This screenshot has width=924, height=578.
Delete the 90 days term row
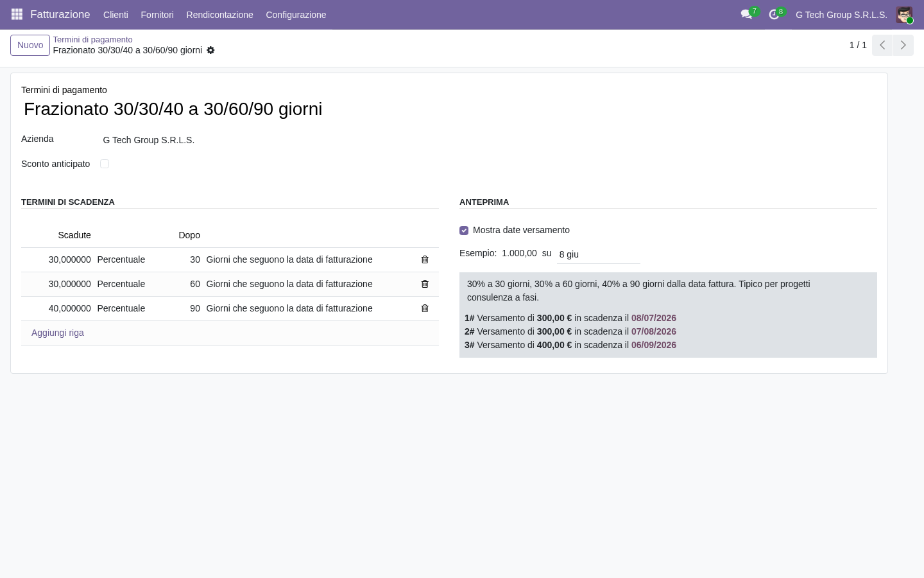tap(425, 308)
